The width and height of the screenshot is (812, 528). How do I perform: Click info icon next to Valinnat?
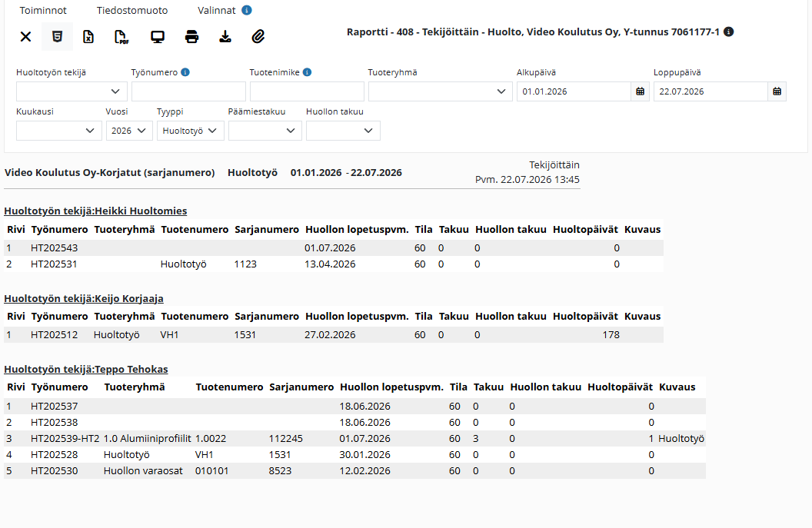point(247,10)
